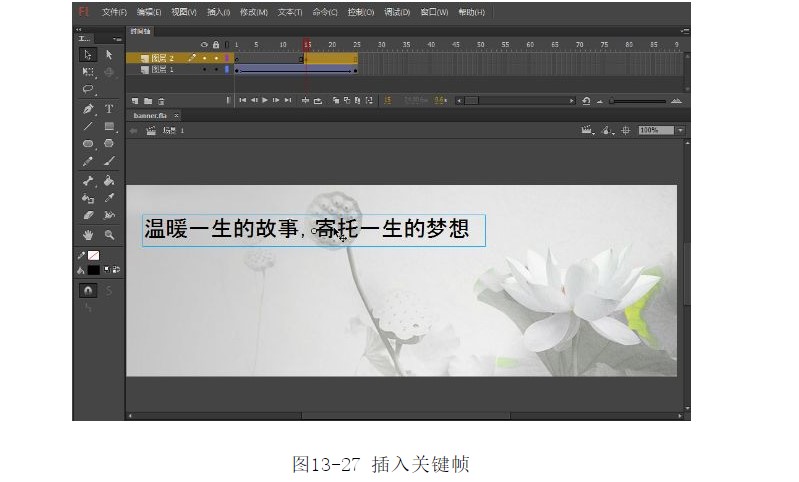This screenshot has width=799, height=482.
Task: Click the fill color black swatch
Action: click(93, 270)
